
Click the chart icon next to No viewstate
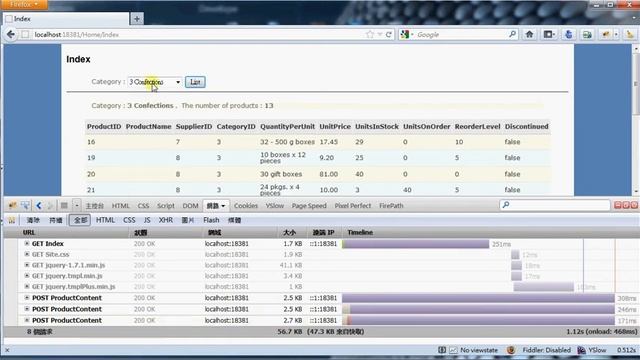coord(453,350)
